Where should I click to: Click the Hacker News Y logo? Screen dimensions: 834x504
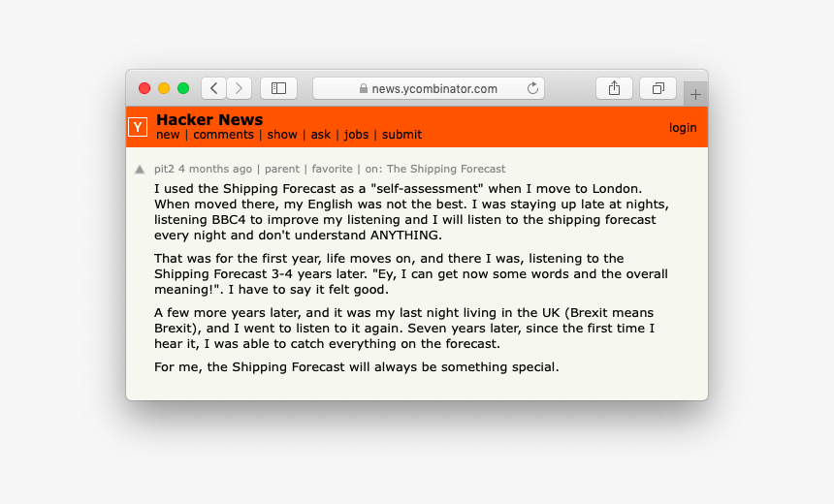point(139,127)
